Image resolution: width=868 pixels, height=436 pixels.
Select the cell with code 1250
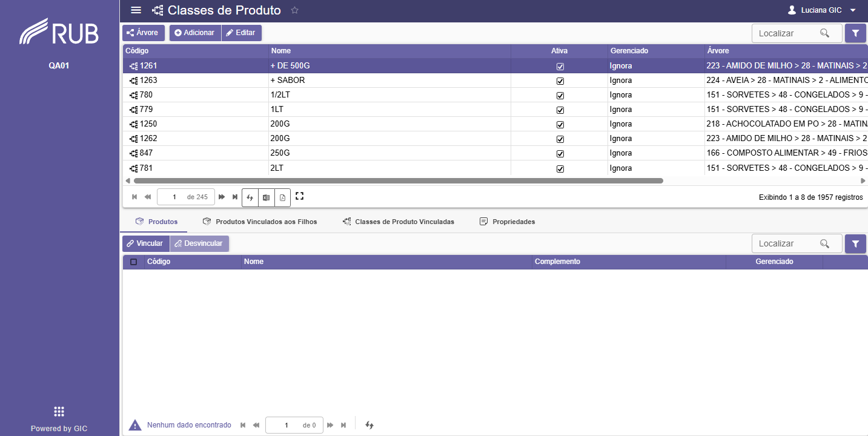click(195, 124)
